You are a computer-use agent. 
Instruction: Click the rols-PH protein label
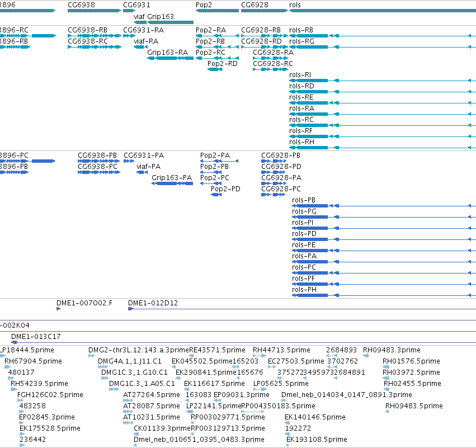[304, 290]
